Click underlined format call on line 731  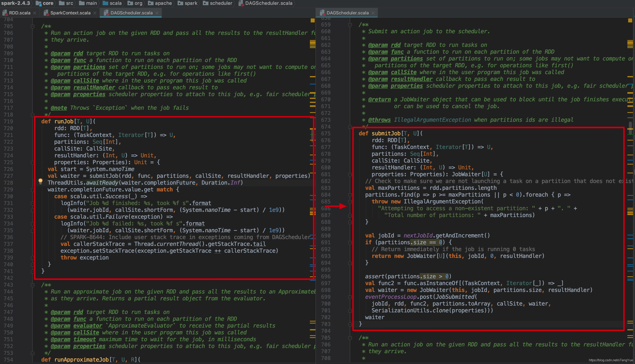tap(202, 203)
